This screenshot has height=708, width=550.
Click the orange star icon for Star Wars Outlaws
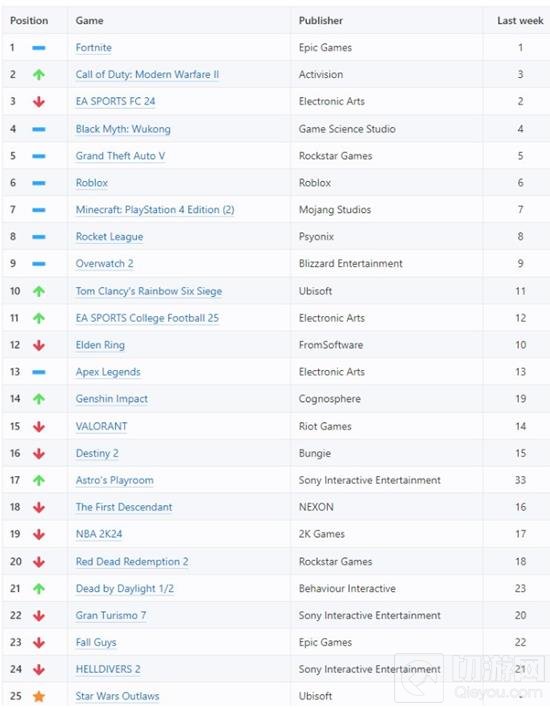coord(39,696)
